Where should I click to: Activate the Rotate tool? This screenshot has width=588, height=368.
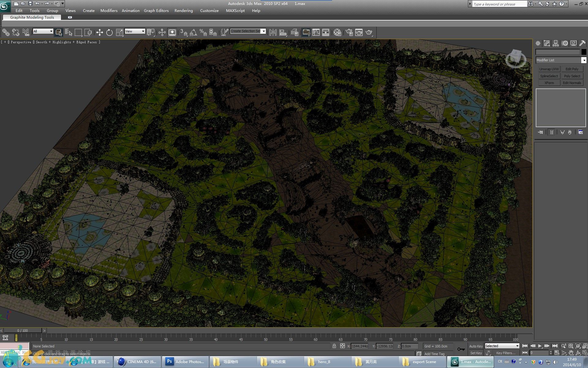click(109, 32)
